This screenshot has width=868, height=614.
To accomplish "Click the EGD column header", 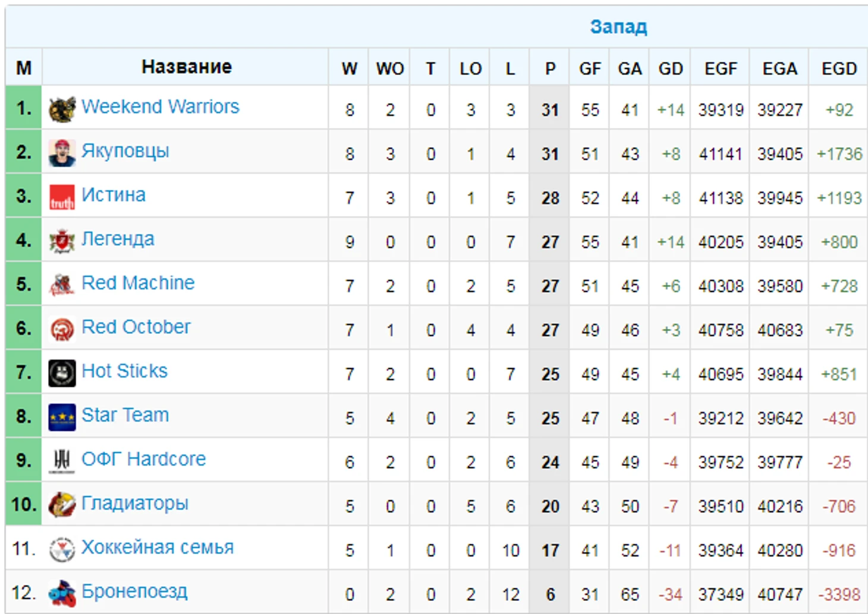I will pos(839,68).
